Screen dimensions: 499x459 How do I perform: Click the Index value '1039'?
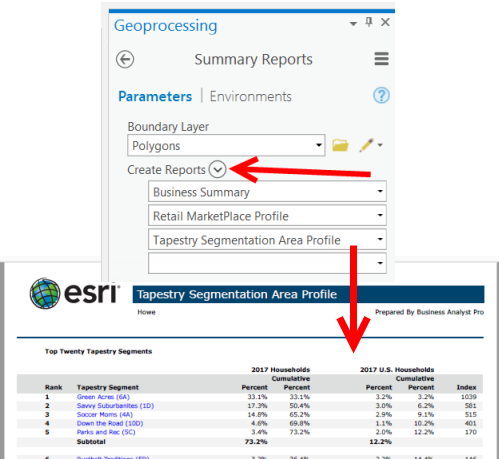469,397
